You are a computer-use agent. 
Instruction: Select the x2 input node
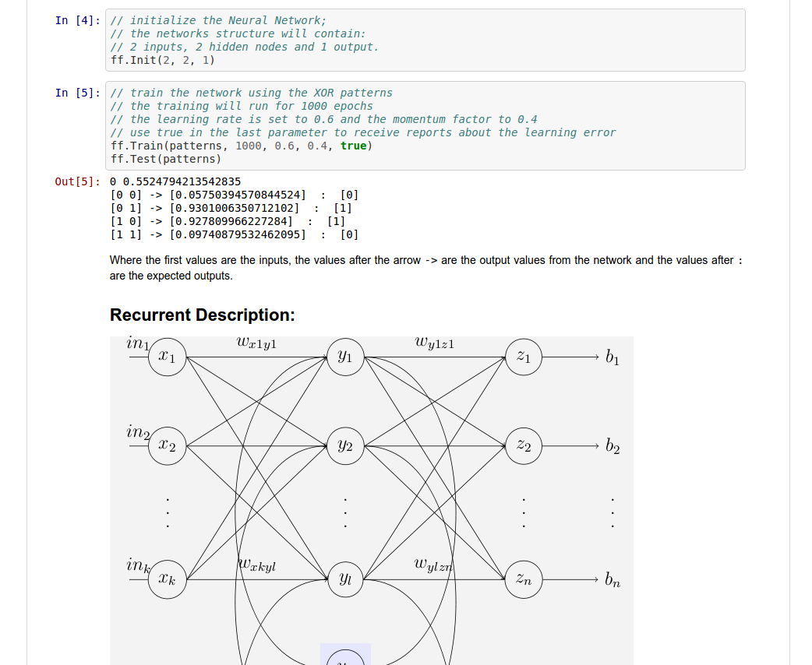(x=167, y=446)
